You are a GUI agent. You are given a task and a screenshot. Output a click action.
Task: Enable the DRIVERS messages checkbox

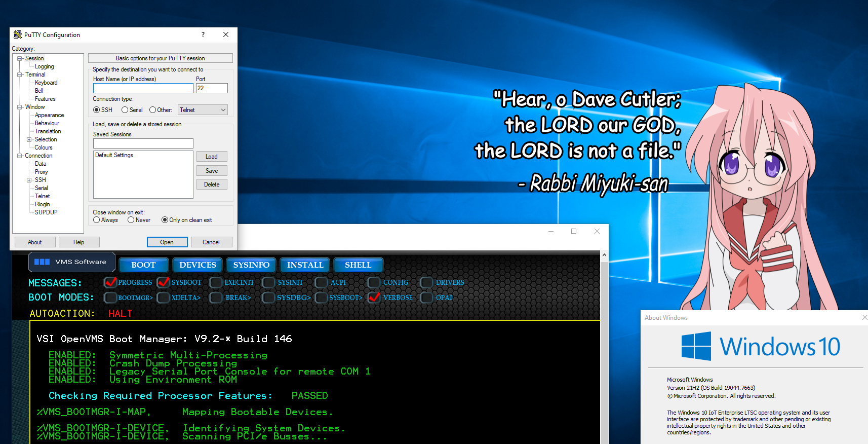pyautogui.click(x=426, y=282)
